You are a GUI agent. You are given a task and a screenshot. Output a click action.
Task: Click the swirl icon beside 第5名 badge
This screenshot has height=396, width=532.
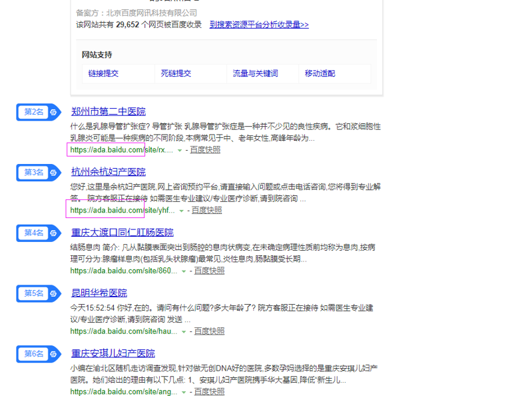coord(54,293)
